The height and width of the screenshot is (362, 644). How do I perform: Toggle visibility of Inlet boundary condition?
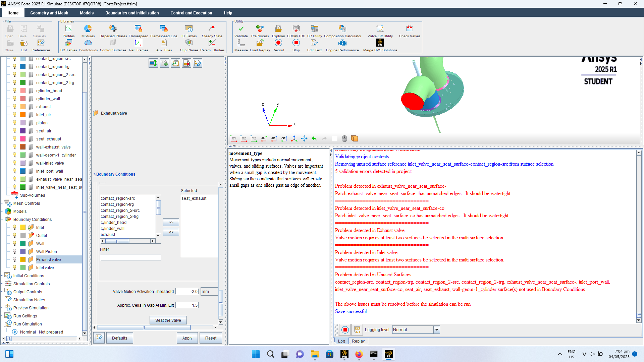[x=14, y=227]
